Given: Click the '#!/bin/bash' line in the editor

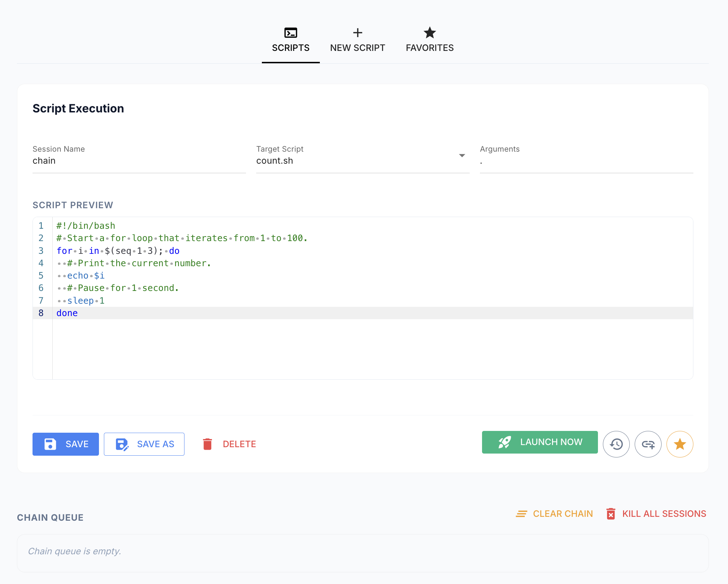Looking at the screenshot, I should click(x=86, y=226).
